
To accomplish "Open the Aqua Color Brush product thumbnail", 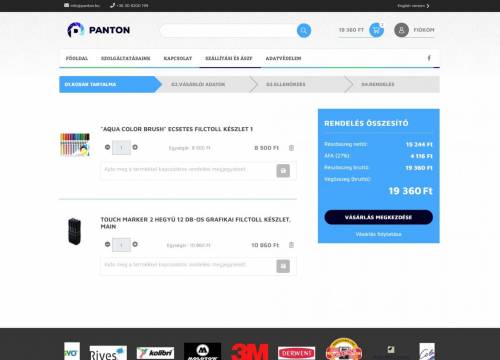I will tap(75, 145).
